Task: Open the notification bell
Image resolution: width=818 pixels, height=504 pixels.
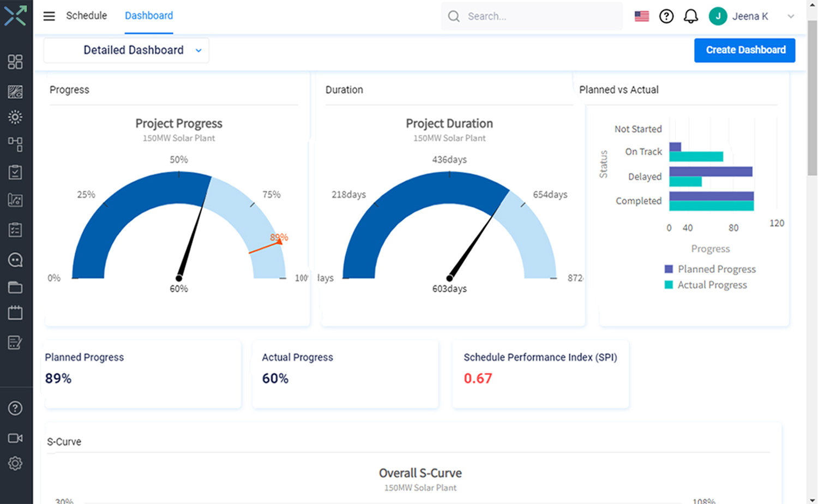Action: [x=691, y=16]
